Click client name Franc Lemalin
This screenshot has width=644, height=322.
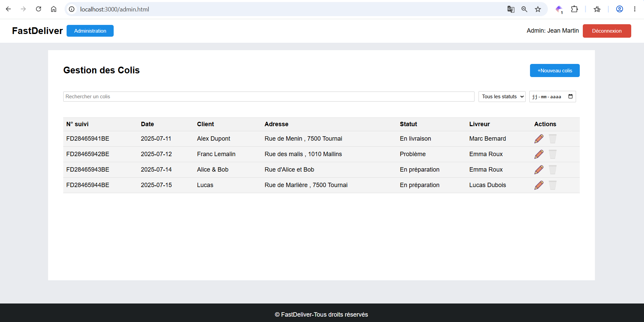point(216,154)
